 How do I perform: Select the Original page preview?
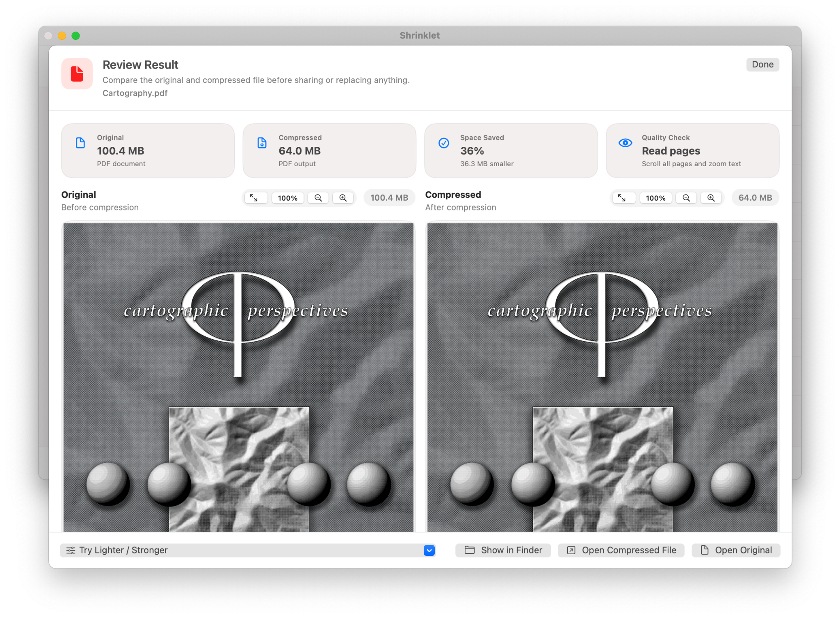238,377
